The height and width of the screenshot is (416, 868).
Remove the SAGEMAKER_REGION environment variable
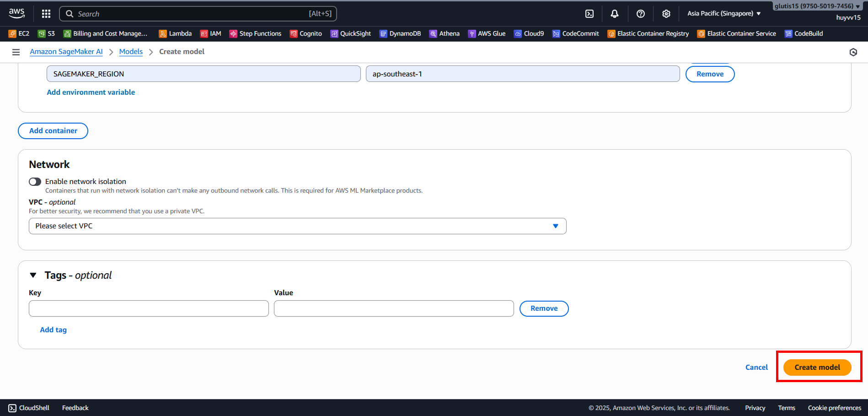[x=710, y=74]
